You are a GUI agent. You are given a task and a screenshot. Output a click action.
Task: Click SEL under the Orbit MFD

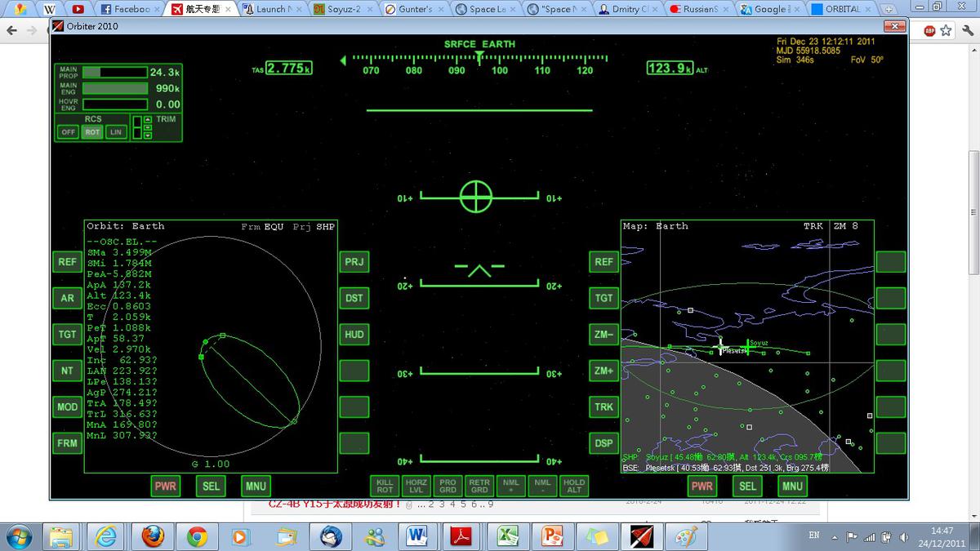click(211, 486)
